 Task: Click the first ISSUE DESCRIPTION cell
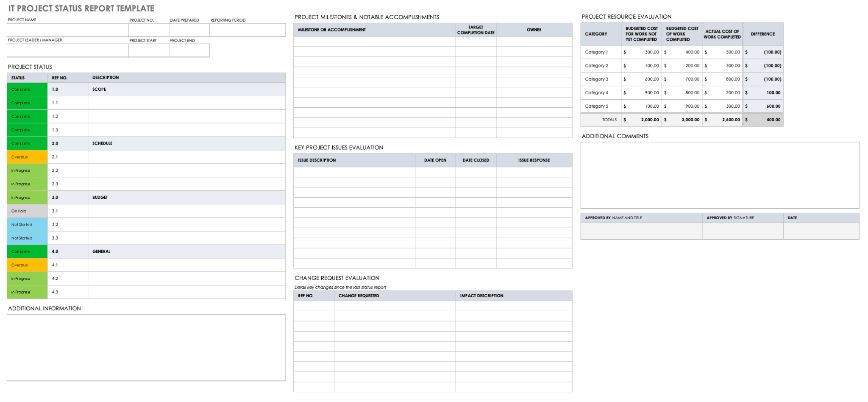pos(355,172)
